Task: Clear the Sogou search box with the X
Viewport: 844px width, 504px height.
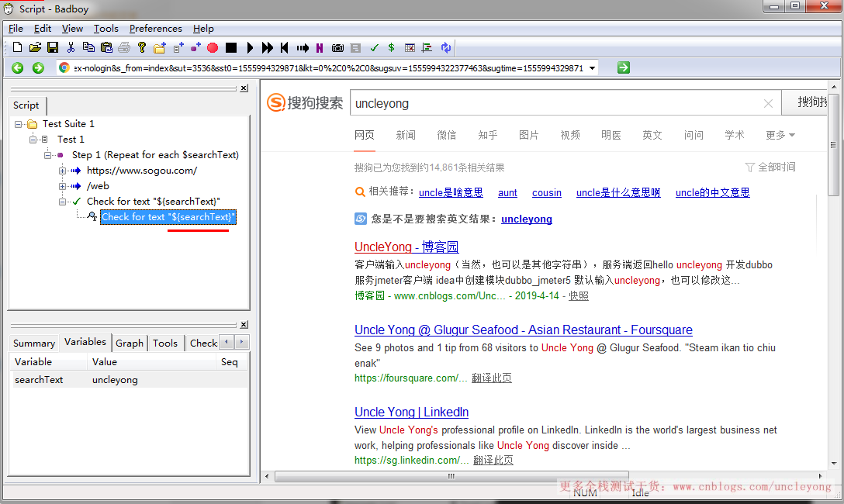Action: pyautogui.click(x=768, y=104)
